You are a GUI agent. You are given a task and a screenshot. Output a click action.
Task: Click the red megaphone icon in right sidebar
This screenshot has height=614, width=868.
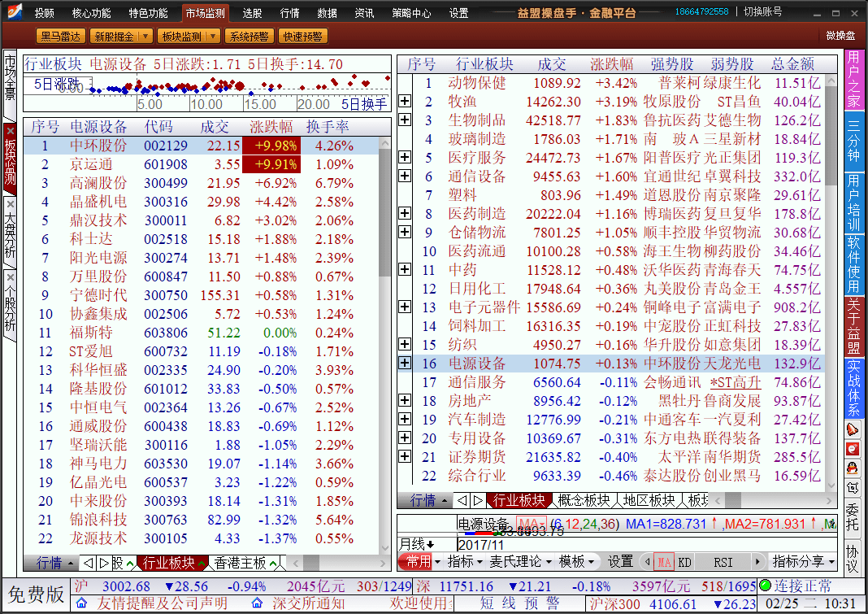coord(853,429)
